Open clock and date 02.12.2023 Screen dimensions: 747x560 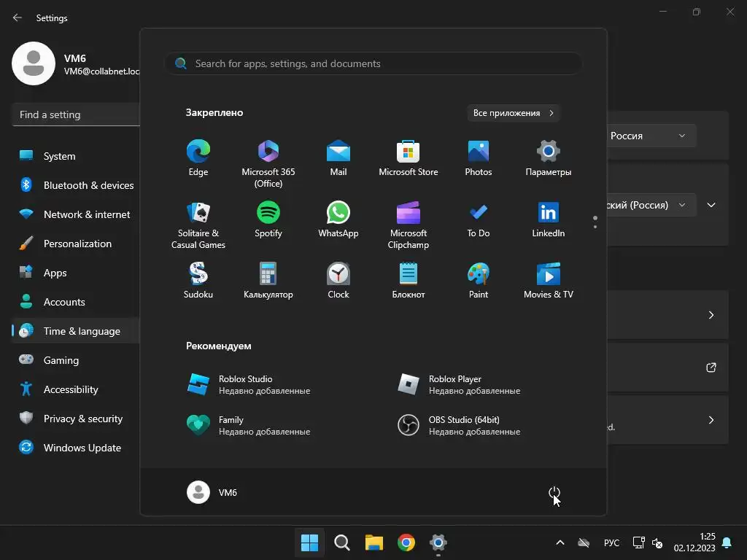coord(694,542)
